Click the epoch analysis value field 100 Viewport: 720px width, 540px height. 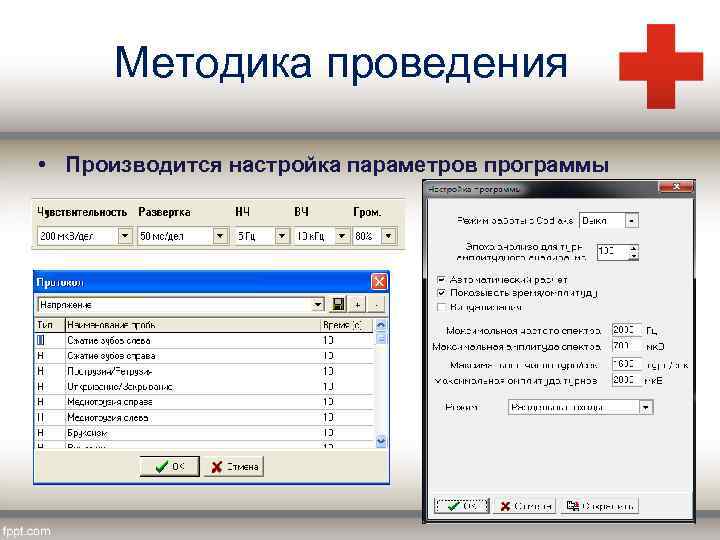point(612,251)
